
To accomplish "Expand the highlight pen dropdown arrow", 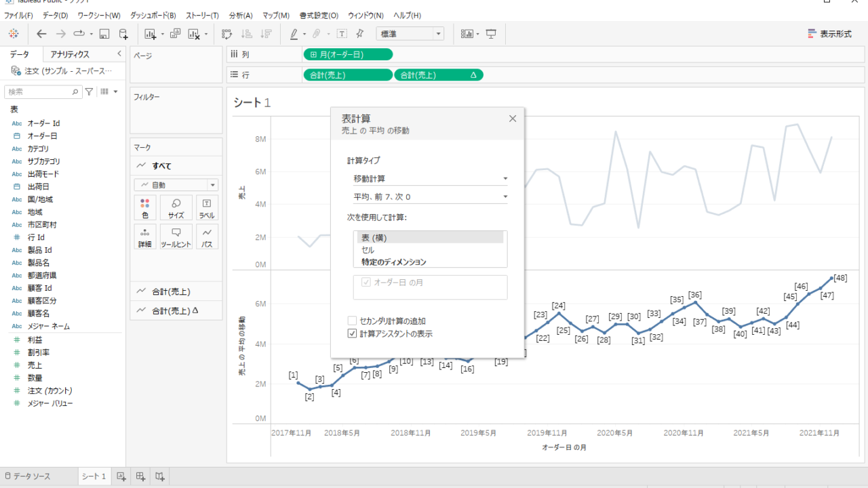I will tap(304, 34).
